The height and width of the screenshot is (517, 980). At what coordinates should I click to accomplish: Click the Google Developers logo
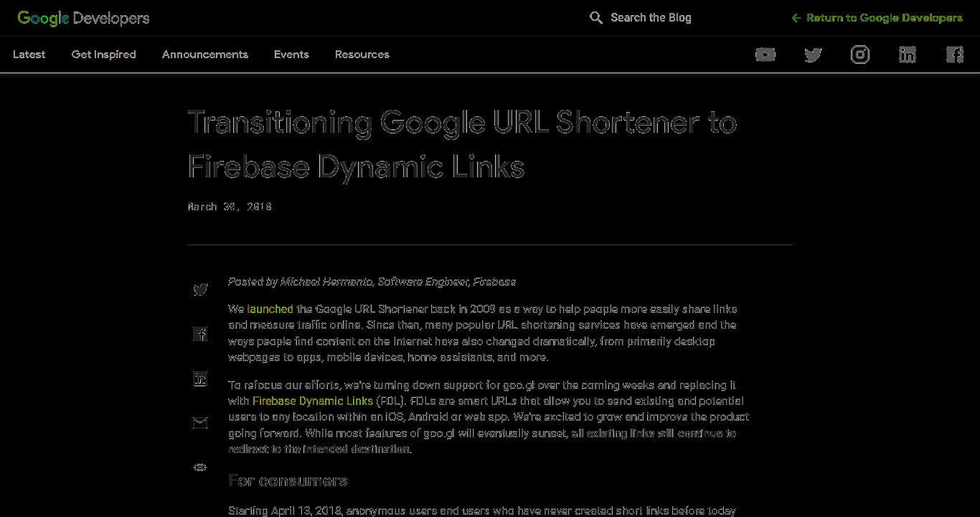click(83, 18)
